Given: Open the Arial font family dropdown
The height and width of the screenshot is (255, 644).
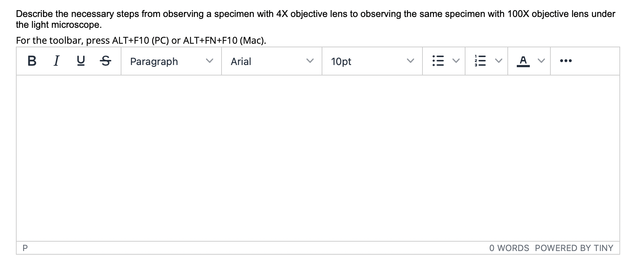Looking at the screenshot, I should pos(271,61).
